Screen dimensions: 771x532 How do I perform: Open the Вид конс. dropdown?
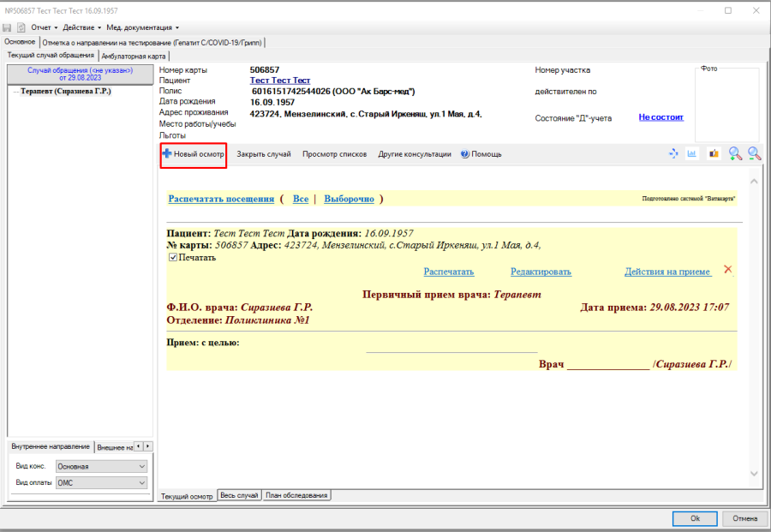pyautogui.click(x=101, y=466)
